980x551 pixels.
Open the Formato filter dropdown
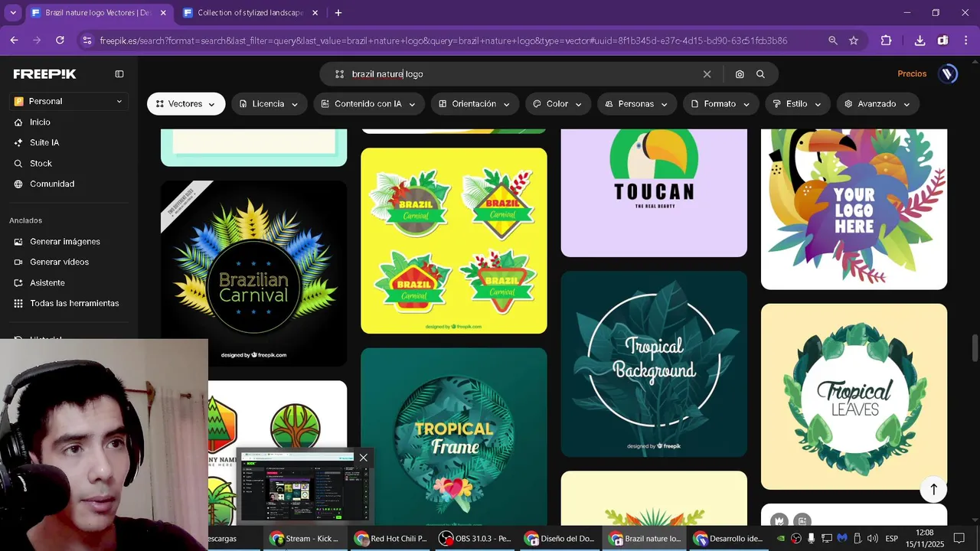tap(721, 104)
